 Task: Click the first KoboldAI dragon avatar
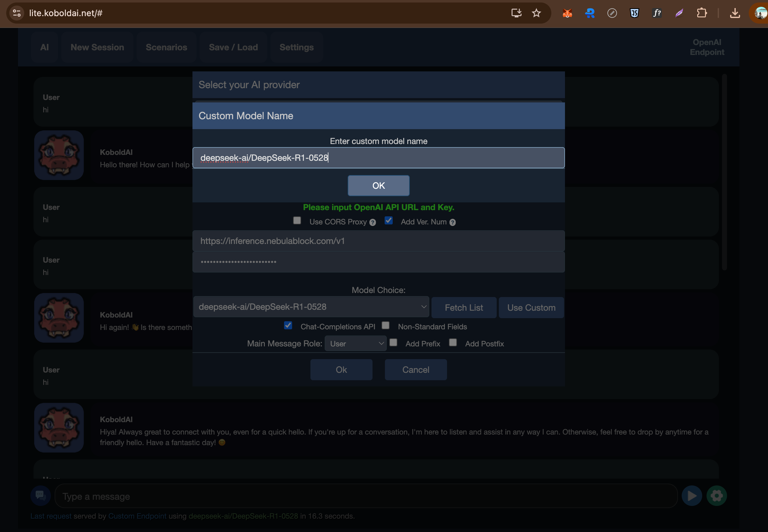[59, 155]
